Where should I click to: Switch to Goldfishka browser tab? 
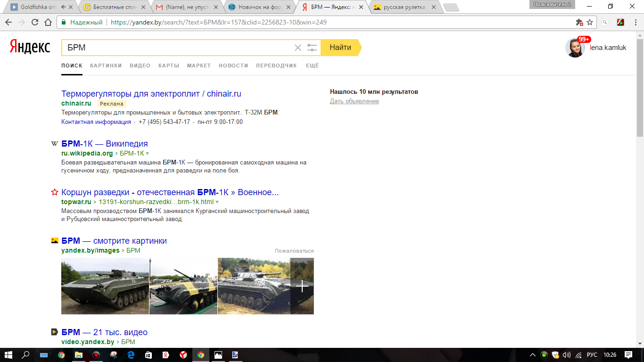pyautogui.click(x=40, y=7)
